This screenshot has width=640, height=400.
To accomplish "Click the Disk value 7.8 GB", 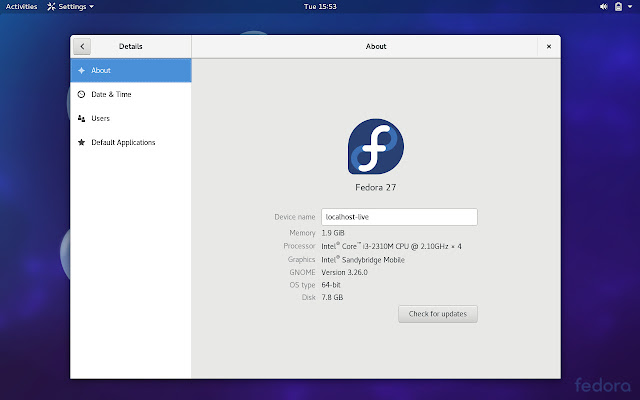I will [x=332, y=298].
